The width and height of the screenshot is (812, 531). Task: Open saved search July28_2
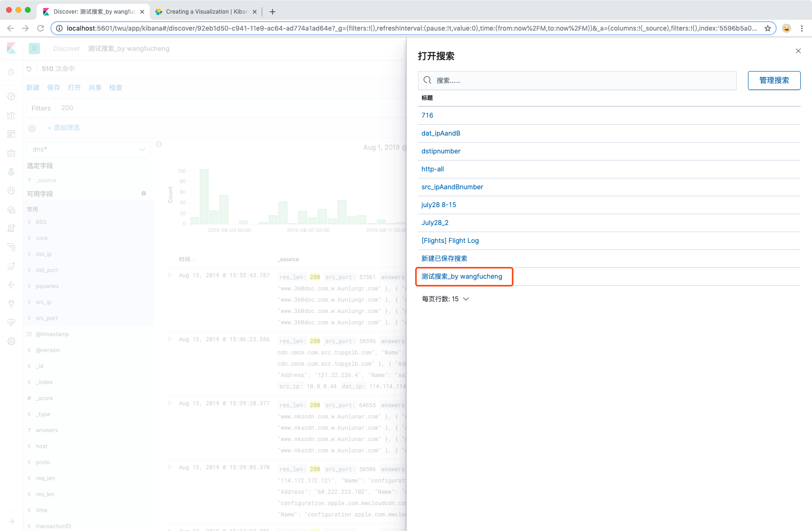click(434, 223)
